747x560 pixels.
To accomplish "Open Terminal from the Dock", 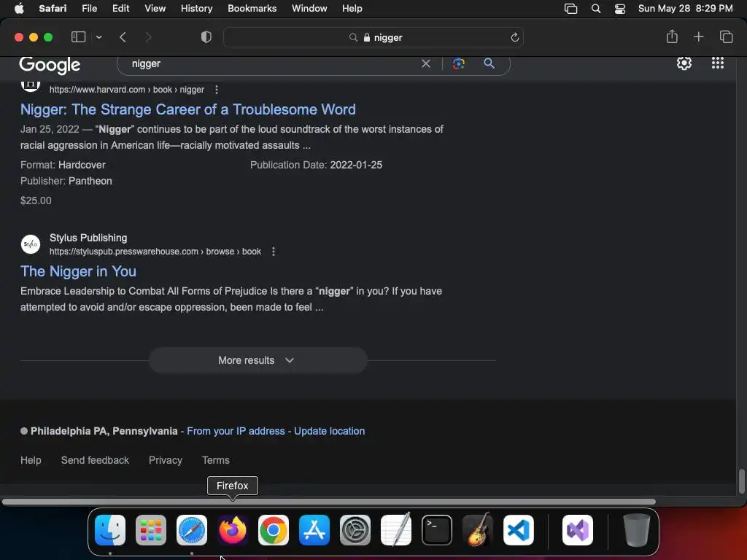I will tap(437, 530).
